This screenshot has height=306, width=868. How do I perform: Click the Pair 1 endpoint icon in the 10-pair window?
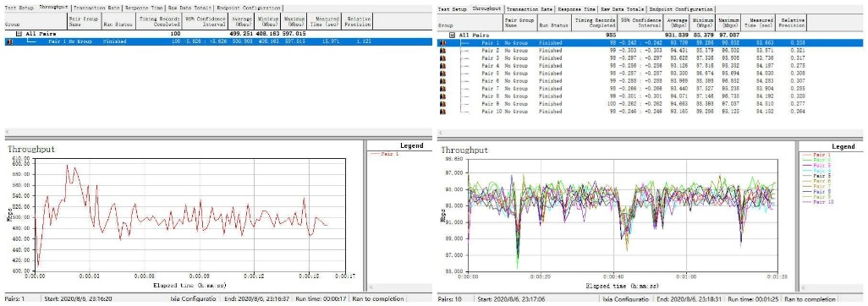point(442,42)
